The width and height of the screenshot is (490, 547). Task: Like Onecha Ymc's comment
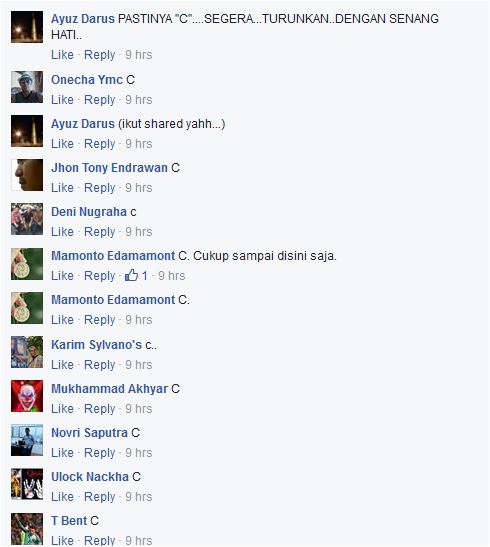point(62,100)
